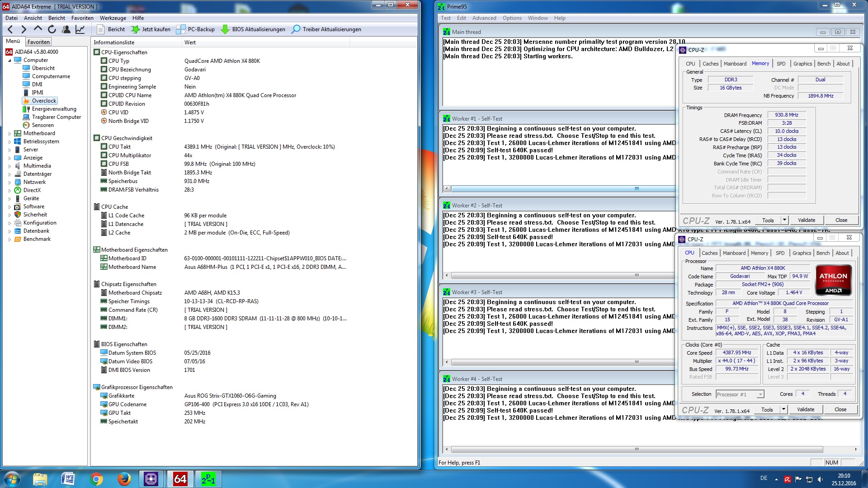This screenshot has height=488, width=868.
Task: Open Treiber Aktualisierungen search tool
Action: [326, 29]
